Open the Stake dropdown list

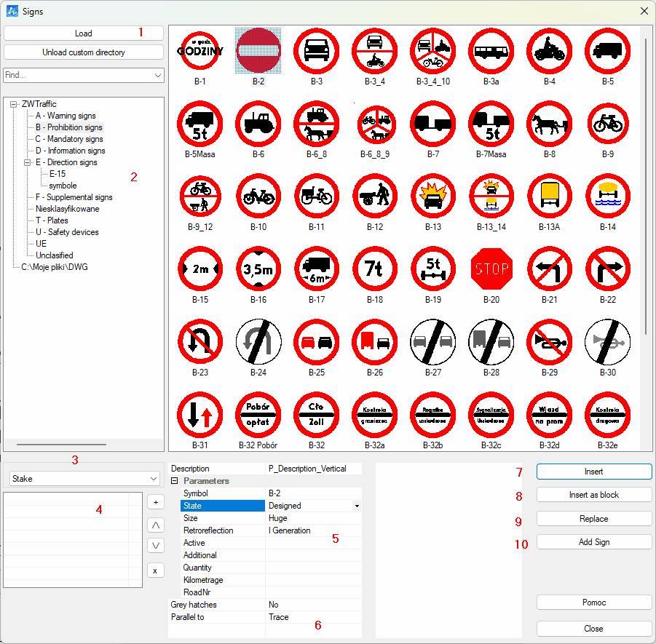[x=154, y=478]
